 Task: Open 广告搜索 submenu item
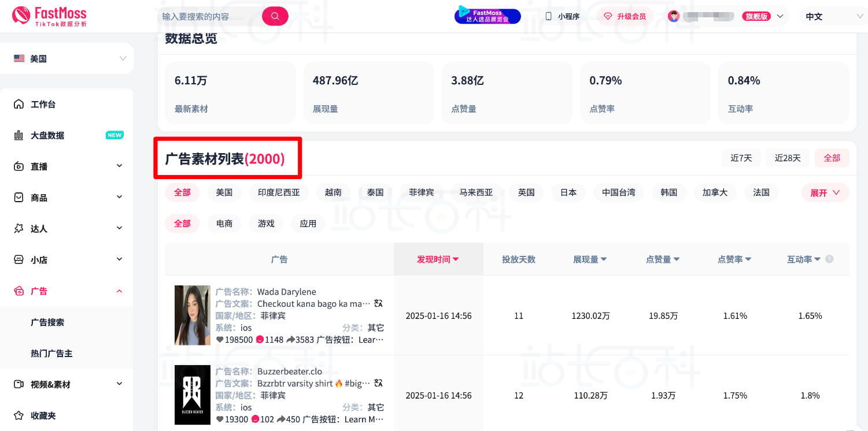coord(47,322)
